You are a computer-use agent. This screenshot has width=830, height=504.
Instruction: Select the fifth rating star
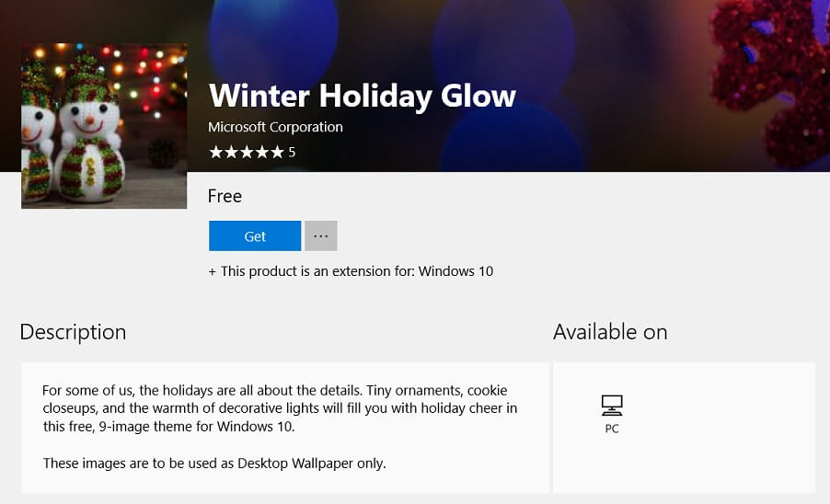click(277, 153)
